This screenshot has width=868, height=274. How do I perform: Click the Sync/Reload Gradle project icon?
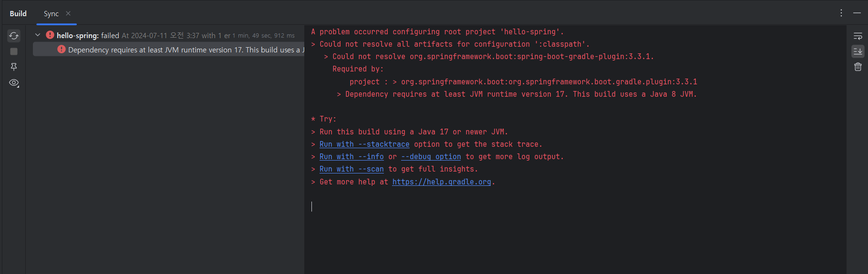click(14, 36)
